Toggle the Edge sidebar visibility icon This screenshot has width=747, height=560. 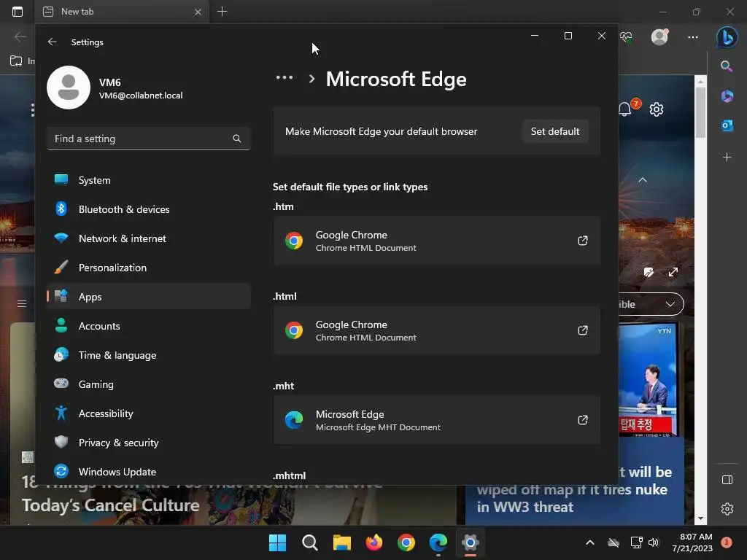pos(727,480)
